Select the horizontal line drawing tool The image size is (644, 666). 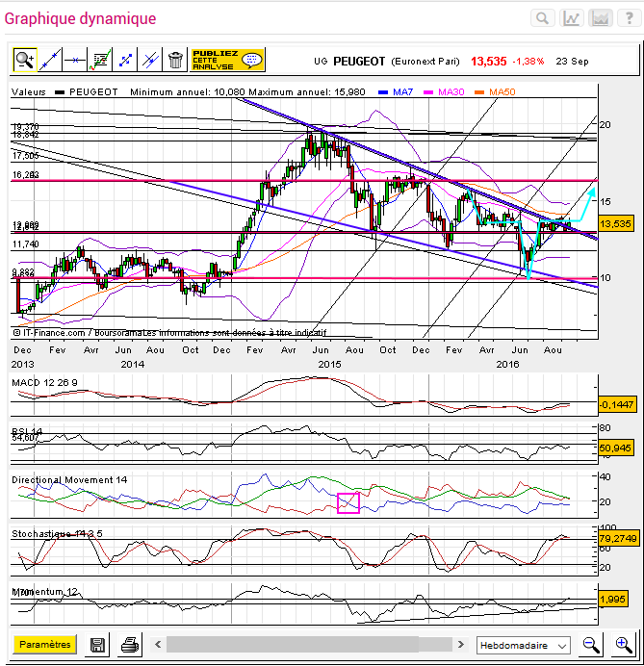[x=75, y=60]
